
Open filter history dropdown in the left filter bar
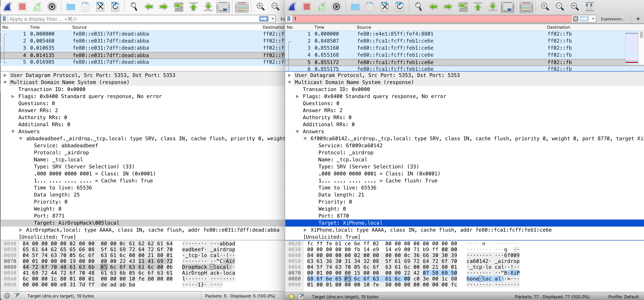tap(273, 19)
